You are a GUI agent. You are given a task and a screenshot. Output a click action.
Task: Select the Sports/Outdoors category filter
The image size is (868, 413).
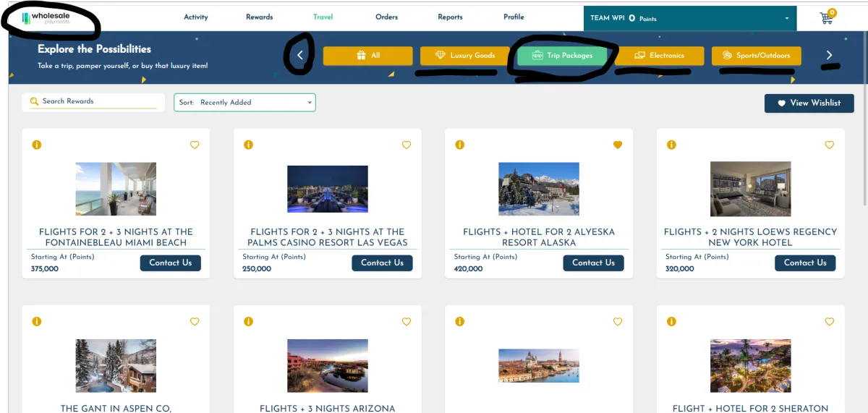click(757, 56)
